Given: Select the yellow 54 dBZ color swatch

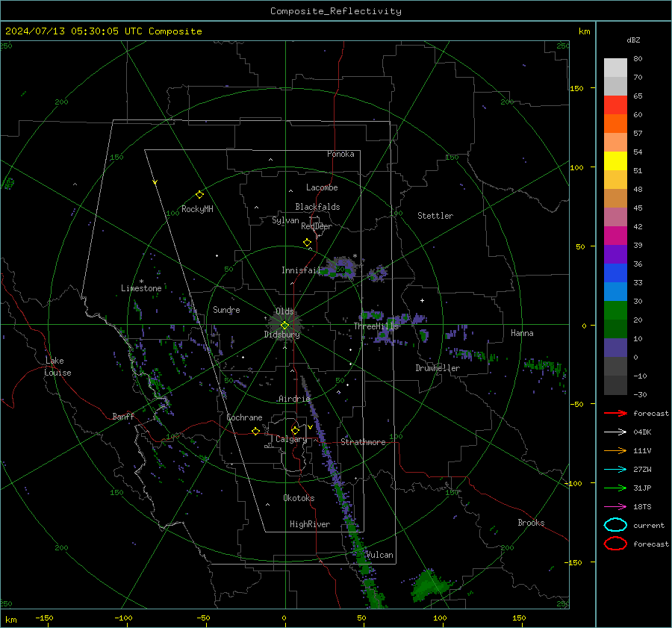Looking at the screenshot, I should 615,161.
